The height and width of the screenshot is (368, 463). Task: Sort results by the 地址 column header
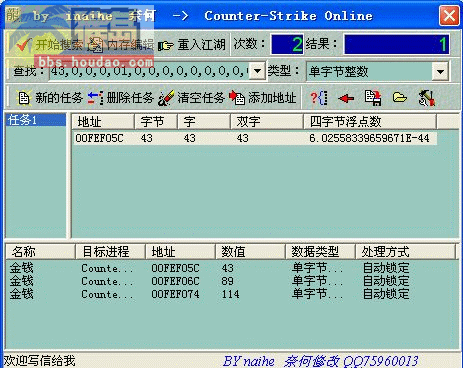(103, 121)
